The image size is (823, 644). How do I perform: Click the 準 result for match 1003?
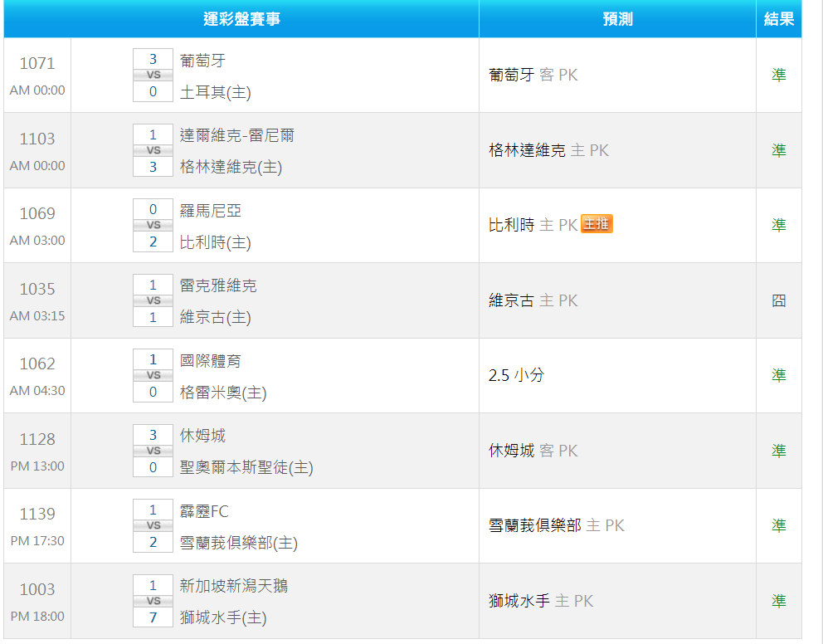point(779,601)
